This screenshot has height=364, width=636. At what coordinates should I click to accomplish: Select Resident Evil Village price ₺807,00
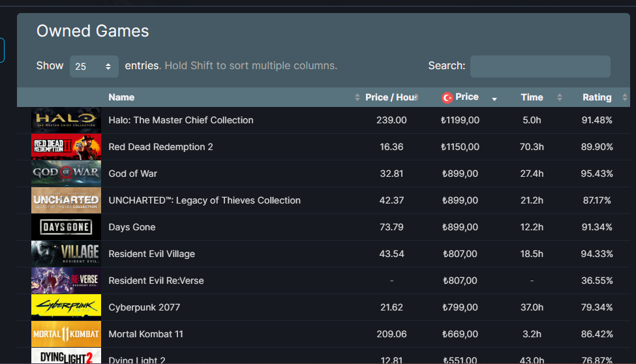point(460,254)
